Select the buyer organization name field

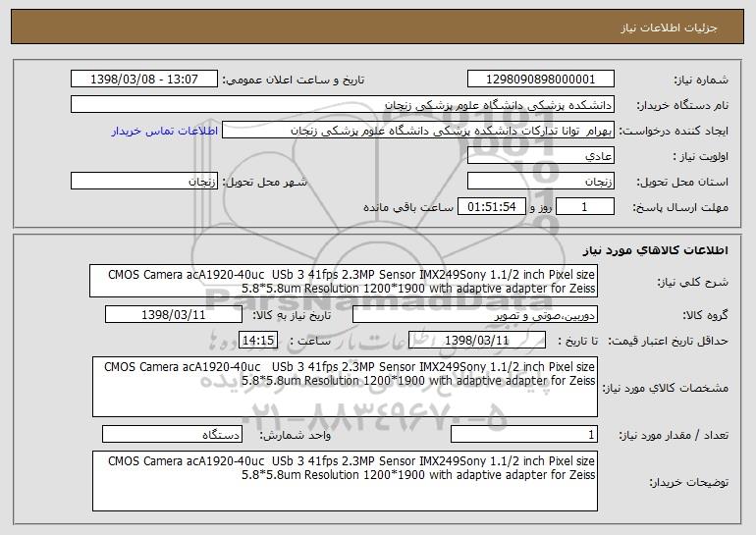343,105
